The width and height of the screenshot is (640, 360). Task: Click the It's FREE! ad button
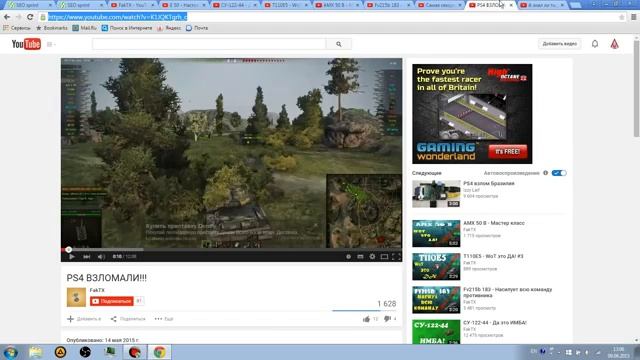pos(508,151)
